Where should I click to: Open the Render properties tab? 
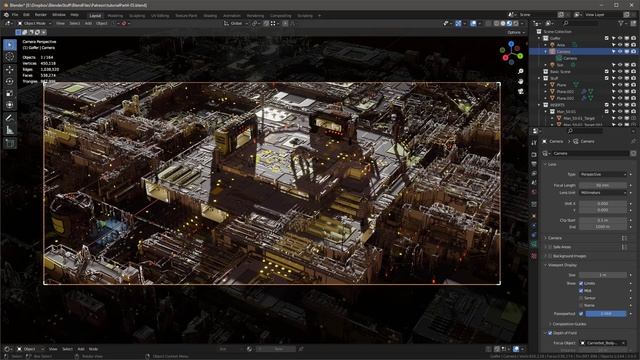coord(534,155)
